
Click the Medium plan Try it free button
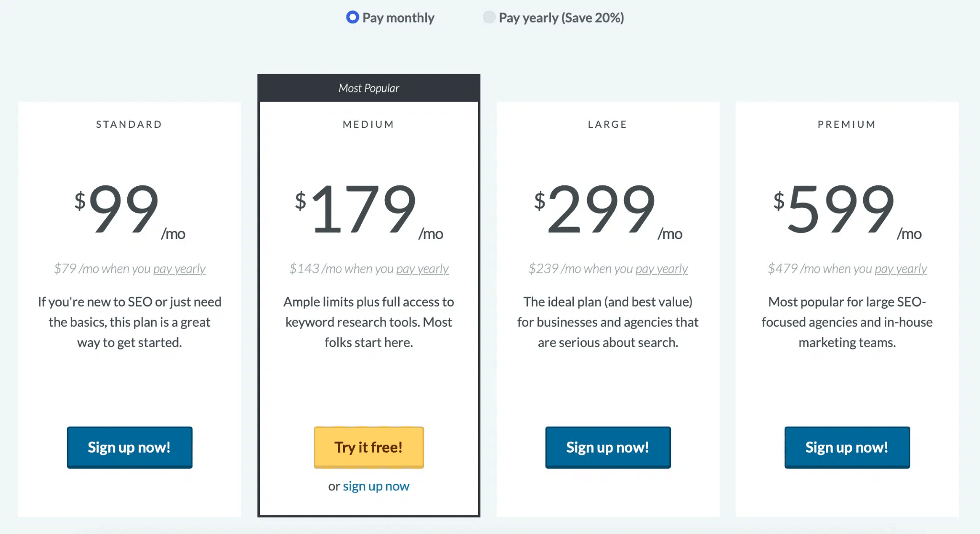pyautogui.click(x=368, y=447)
